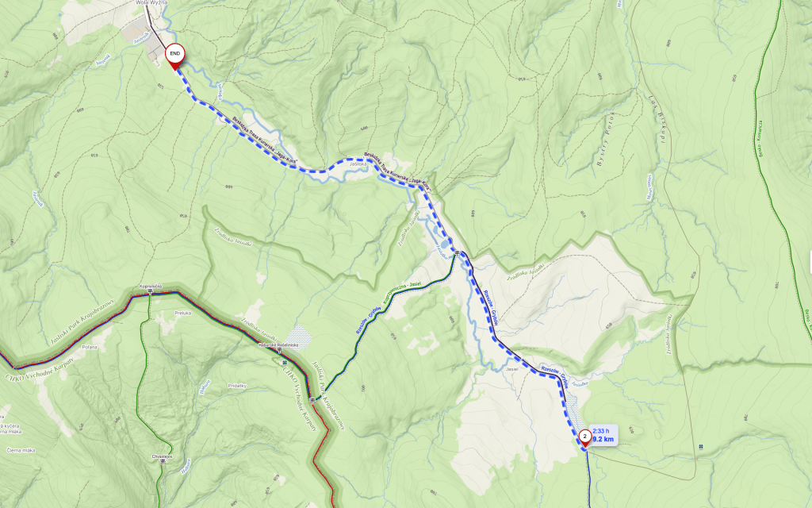Screen dimensions: 812x508
Task: Click the END route marker pin
Action: click(175, 56)
